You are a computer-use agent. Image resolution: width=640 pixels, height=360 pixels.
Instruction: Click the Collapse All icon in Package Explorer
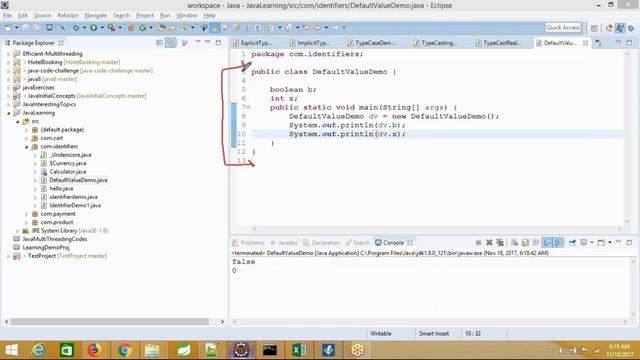click(160, 43)
